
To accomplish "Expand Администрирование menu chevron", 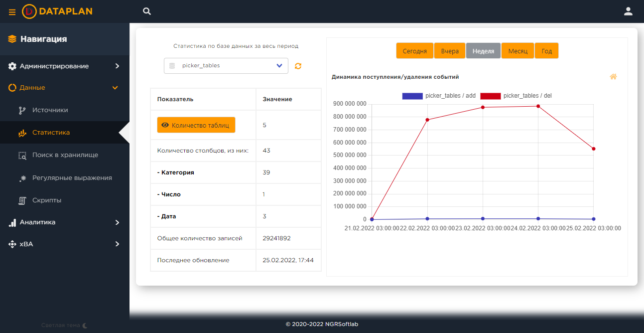I will point(117,66).
